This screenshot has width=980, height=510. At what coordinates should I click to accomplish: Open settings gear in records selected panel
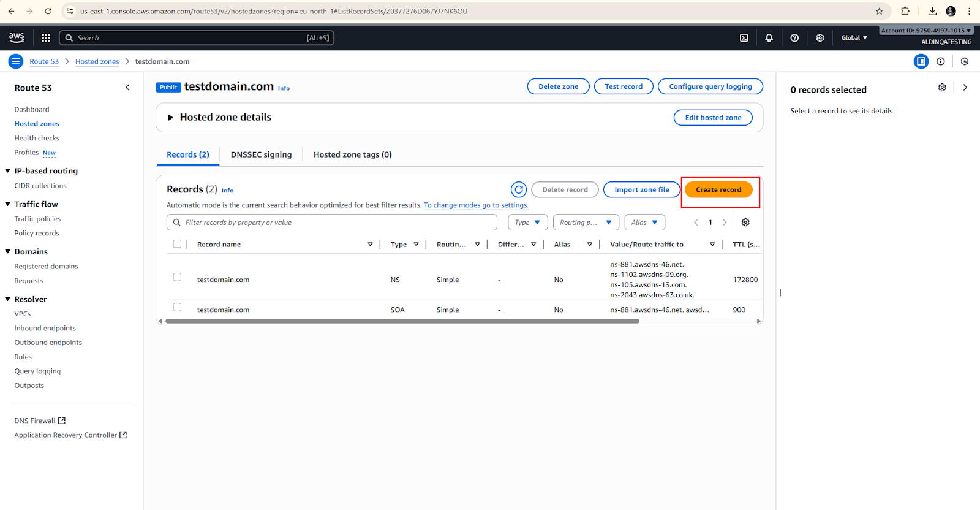click(942, 88)
